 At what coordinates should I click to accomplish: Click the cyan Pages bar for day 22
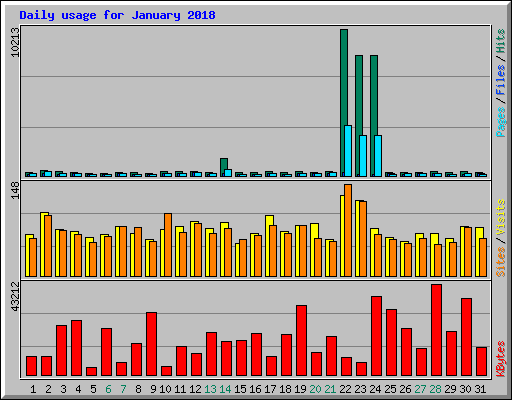348,151
